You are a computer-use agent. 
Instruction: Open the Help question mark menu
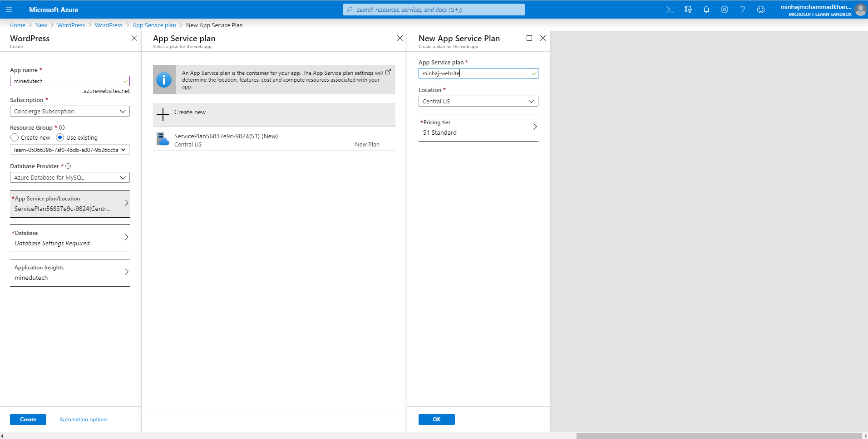pos(743,10)
